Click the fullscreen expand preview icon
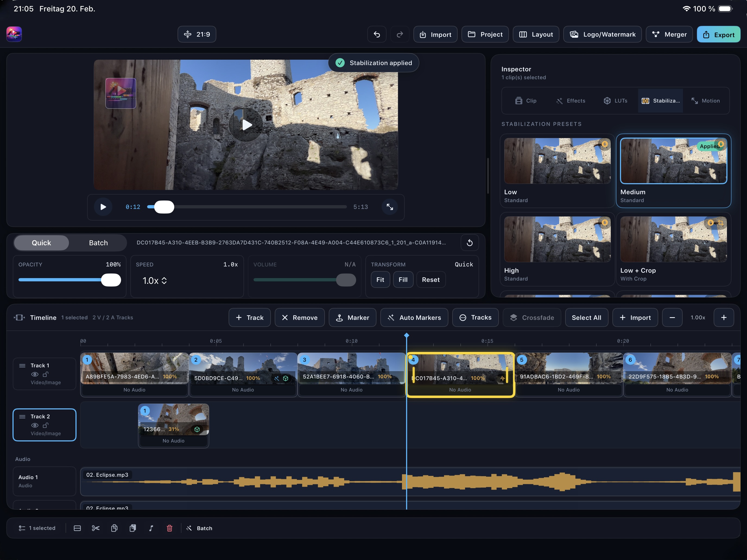Screen dimensions: 747x560 pyautogui.click(x=390, y=207)
